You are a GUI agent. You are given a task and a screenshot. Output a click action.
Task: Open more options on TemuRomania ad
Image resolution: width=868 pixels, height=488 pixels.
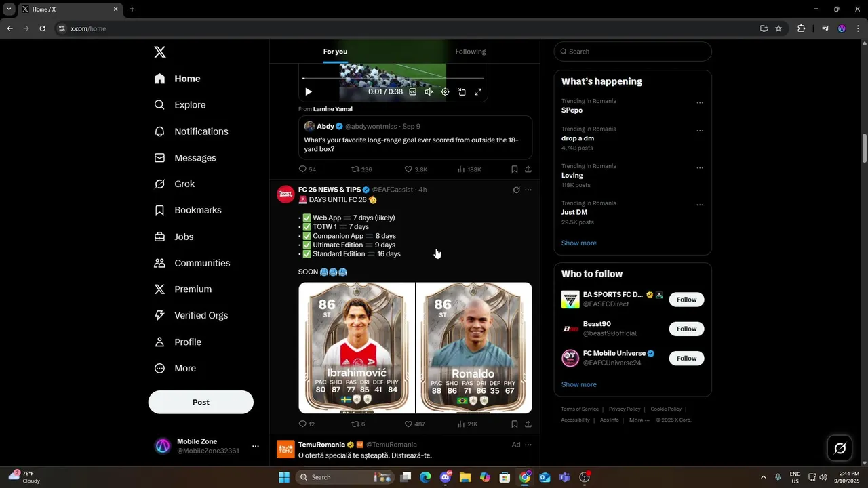click(x=528, y=445)
